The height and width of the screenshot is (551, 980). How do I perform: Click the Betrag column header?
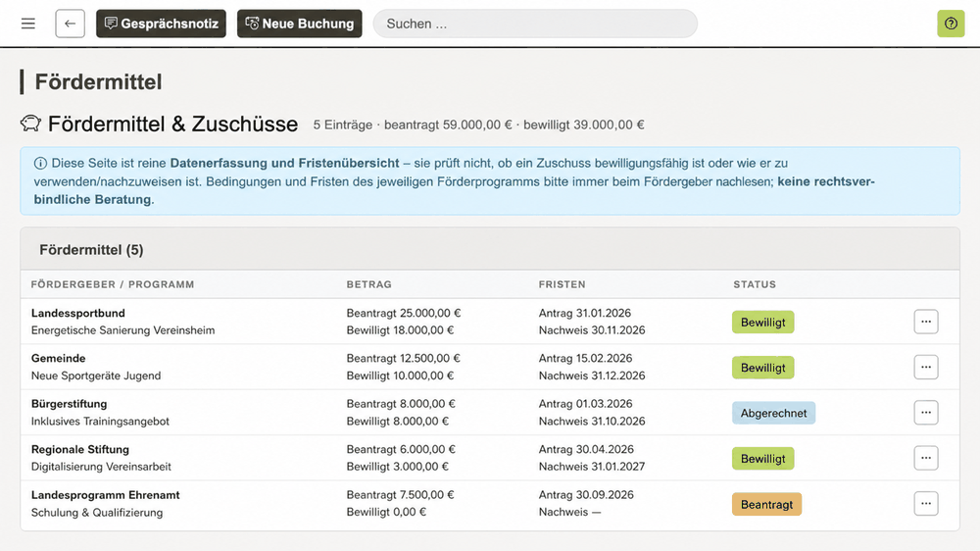(x=369, y=284)
